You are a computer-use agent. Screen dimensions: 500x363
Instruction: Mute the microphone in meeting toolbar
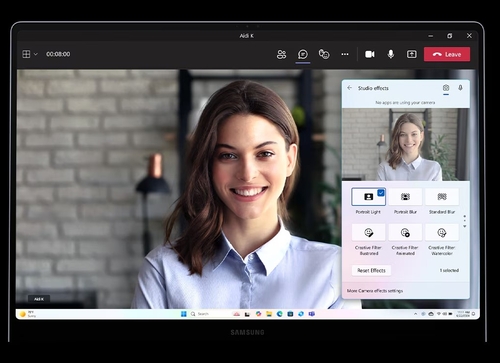point(391,54)
